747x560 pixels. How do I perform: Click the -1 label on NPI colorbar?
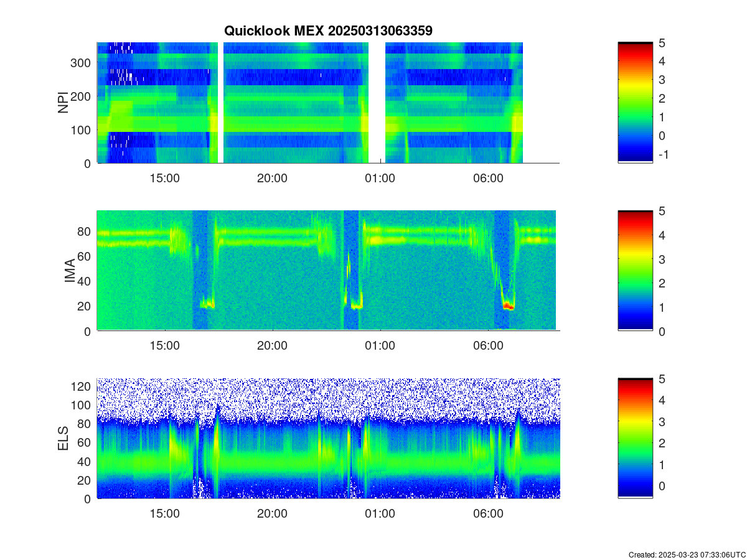point(662,154)
